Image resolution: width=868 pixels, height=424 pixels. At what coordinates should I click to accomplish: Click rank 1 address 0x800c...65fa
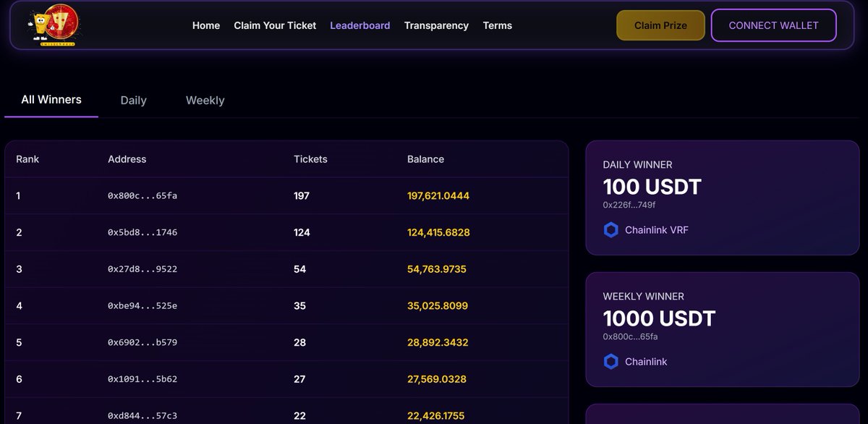(142, 196)
